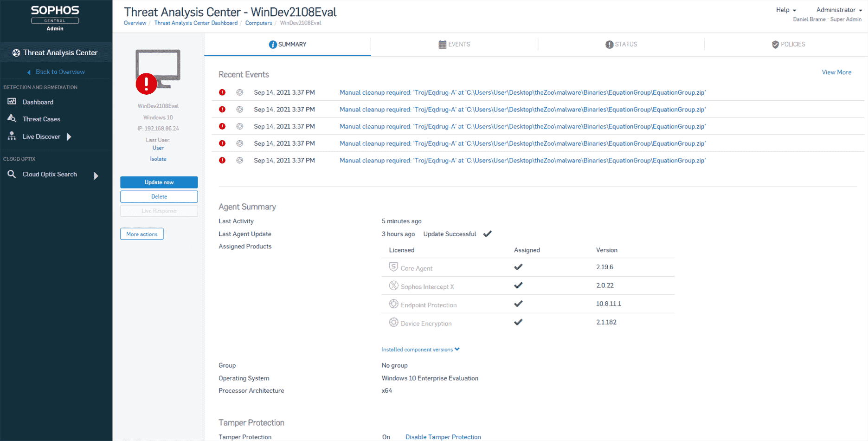Switch to the Policies tab
868x441 pixels.
[788, 45]
